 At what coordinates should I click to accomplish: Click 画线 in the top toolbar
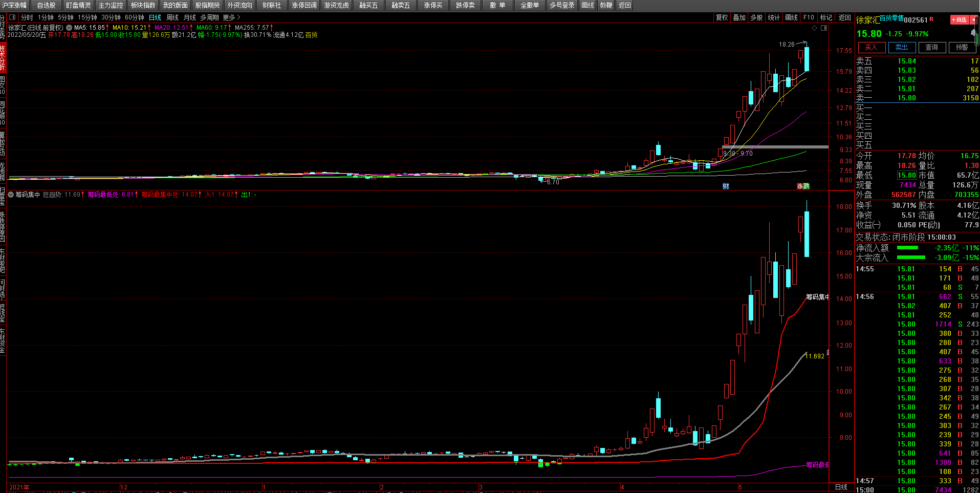click(x=588, y=5)
